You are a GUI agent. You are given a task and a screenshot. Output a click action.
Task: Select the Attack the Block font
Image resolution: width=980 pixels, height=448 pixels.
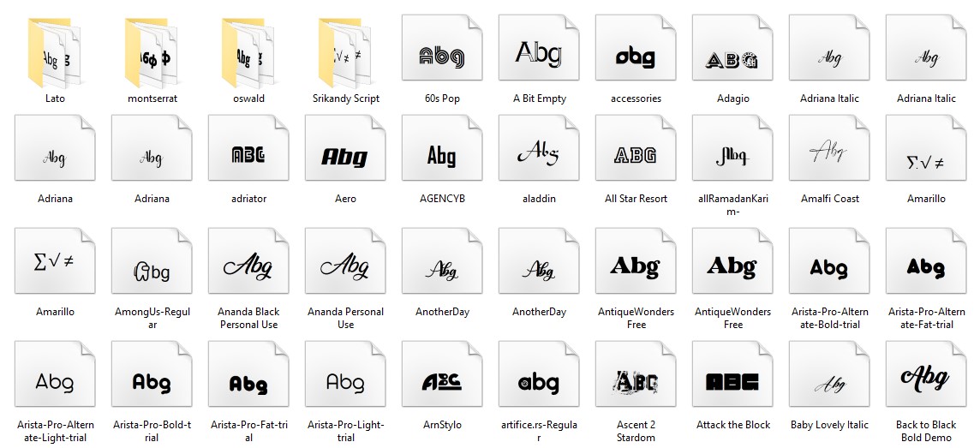click(x=732, y=382)
